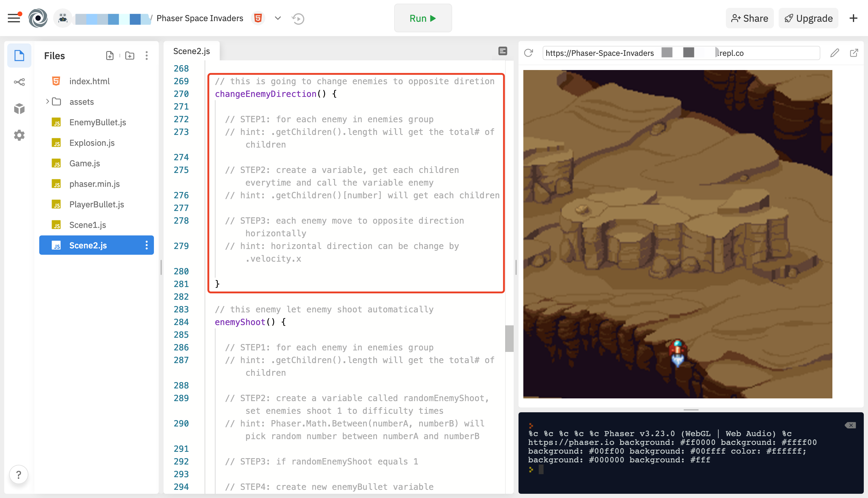Refresh the web preview pane

(x=528, y=53)
